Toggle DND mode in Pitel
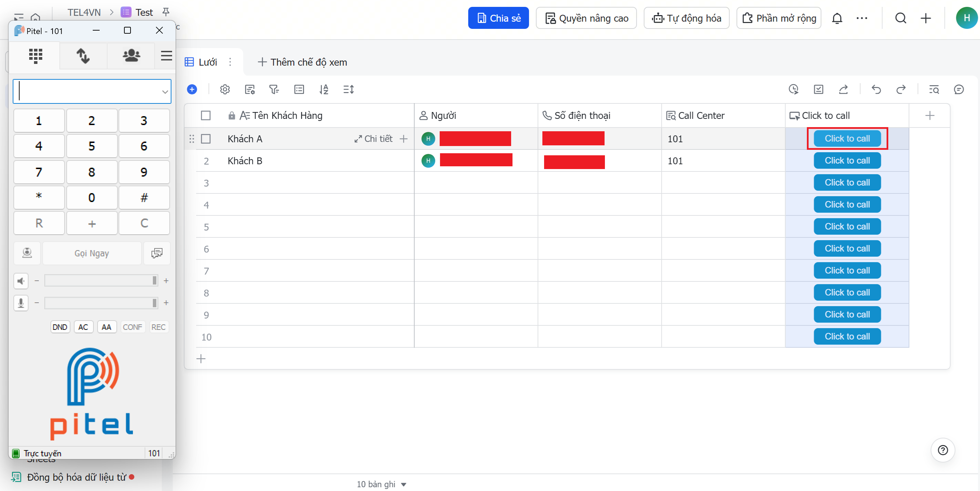980x491 pixels. click(60, 327)
